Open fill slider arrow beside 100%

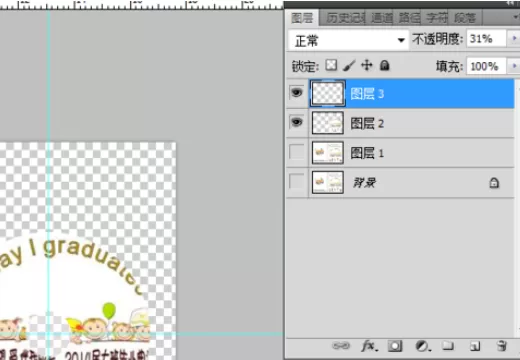[514, 66]
